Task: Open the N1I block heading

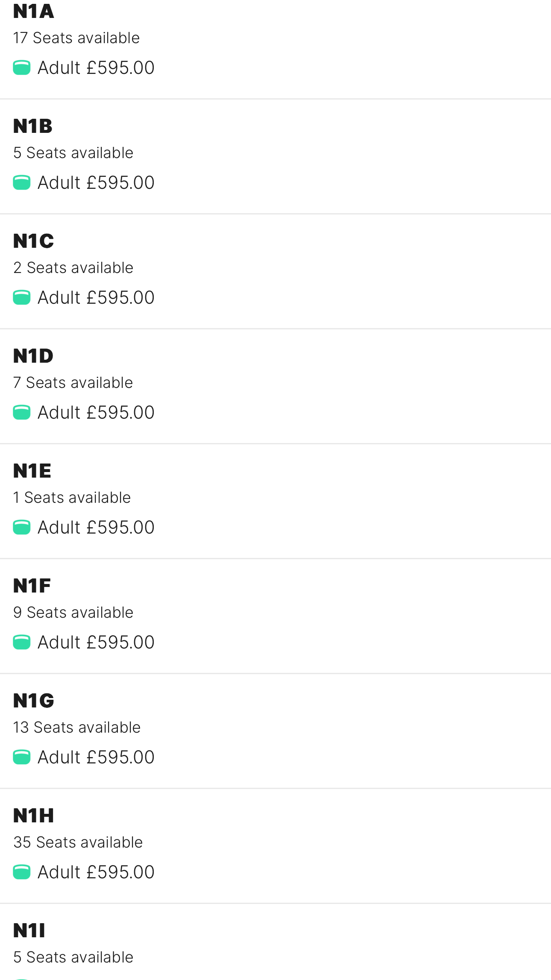Action: click(x=29, y=930)
